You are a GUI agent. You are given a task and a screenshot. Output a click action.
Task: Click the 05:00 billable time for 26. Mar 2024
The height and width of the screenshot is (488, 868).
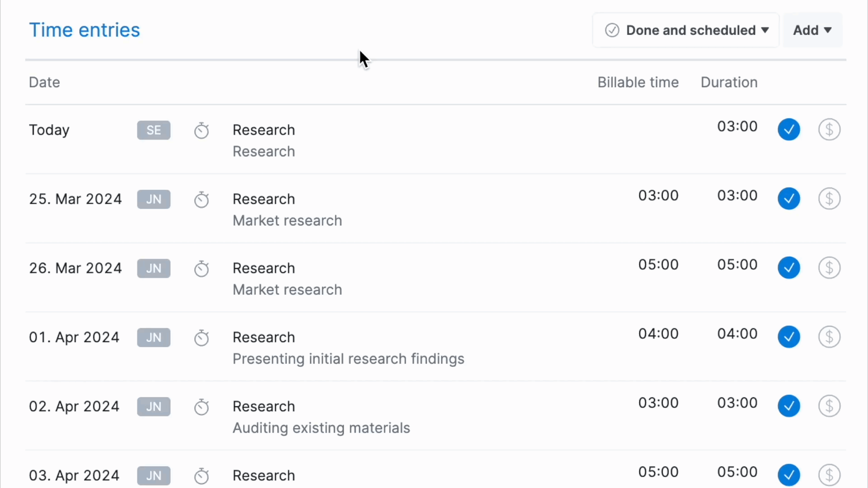[658, 265]
